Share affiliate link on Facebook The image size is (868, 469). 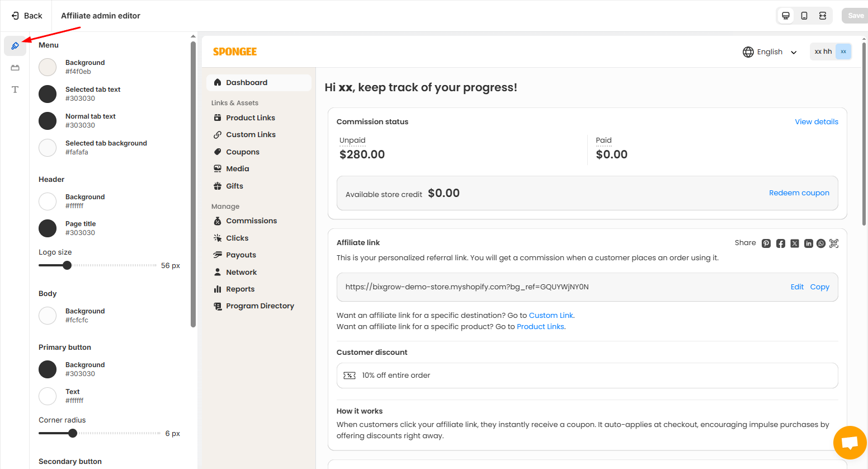pyautogui.click(x=781, y=243)
